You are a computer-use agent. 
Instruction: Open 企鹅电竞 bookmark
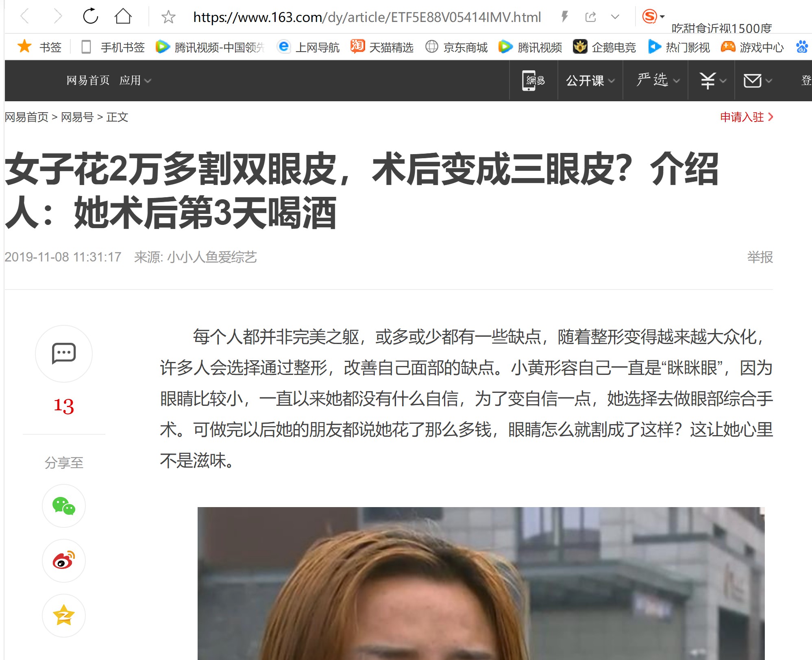point(604,47)
